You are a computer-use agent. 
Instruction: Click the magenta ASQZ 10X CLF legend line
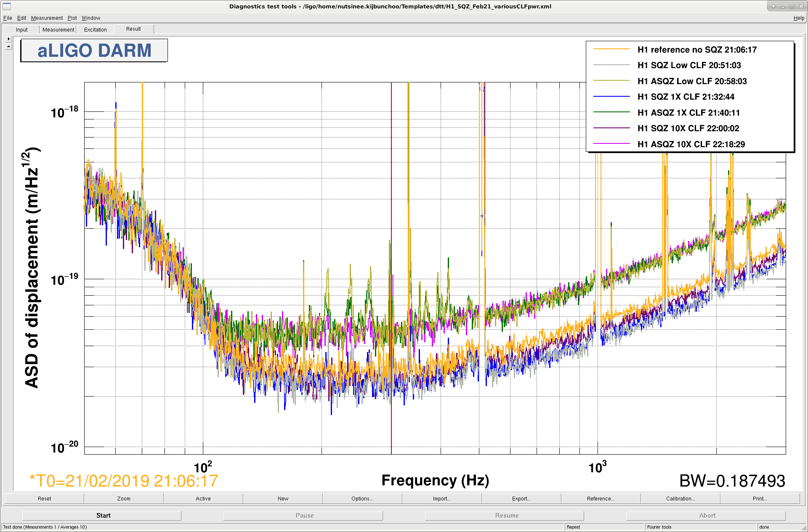click(x=611, y=144)
